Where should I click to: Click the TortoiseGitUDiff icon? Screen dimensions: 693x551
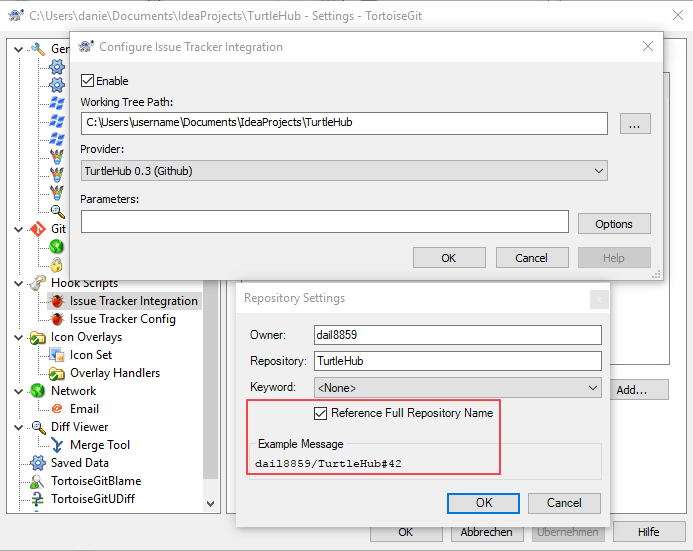[x=38, y=499]
